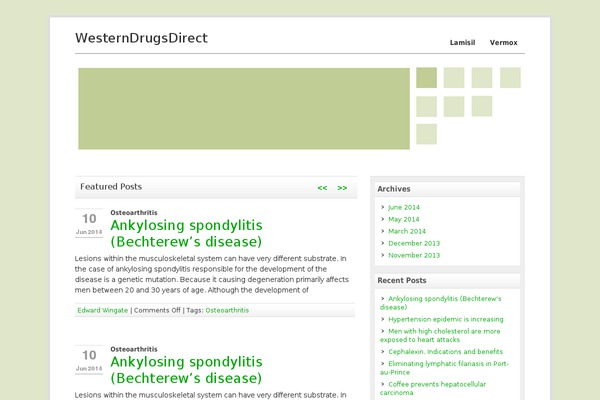
Task: Click the 10 Jun 2014 date of first post
Action: pyautogui.click(x=89, y=223)
